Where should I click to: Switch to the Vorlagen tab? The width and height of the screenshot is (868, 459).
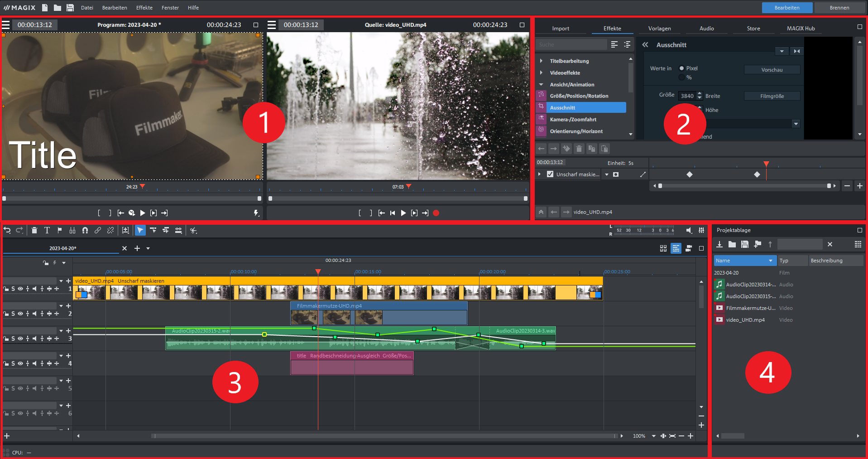click(659, 29)
